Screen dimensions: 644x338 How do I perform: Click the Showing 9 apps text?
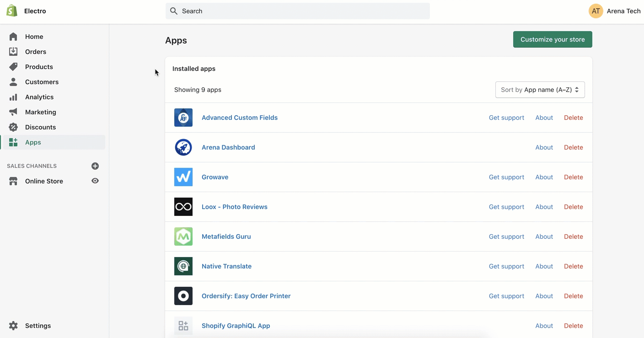198,90
